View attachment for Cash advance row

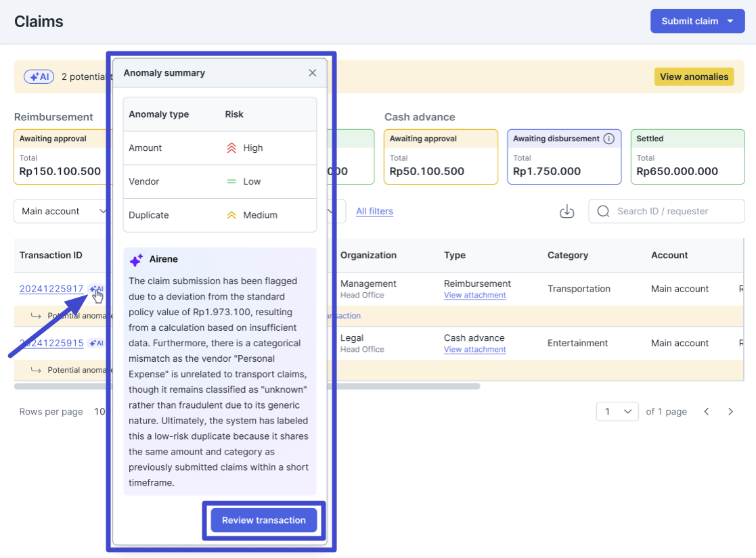[474, 349]
